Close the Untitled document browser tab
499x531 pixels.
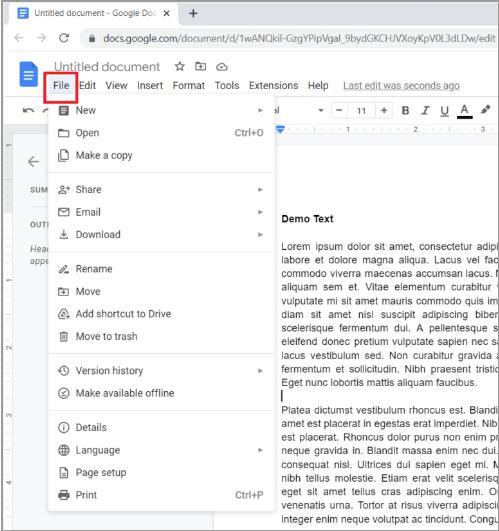[166, 13]
